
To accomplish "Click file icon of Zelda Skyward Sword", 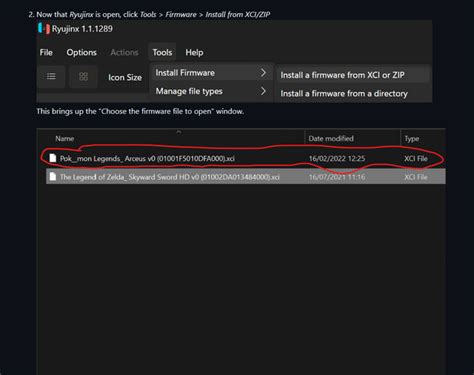I will tap(52, 177).
